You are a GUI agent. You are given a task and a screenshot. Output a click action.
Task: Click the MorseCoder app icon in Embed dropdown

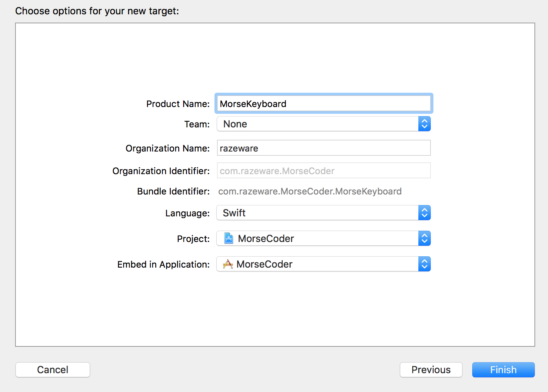tap(228, 264)
